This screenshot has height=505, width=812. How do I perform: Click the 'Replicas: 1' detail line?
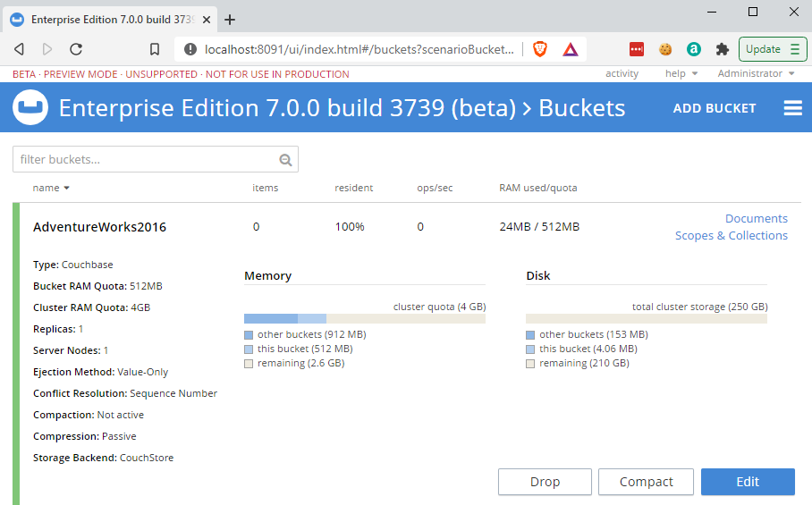coord(58,329)
